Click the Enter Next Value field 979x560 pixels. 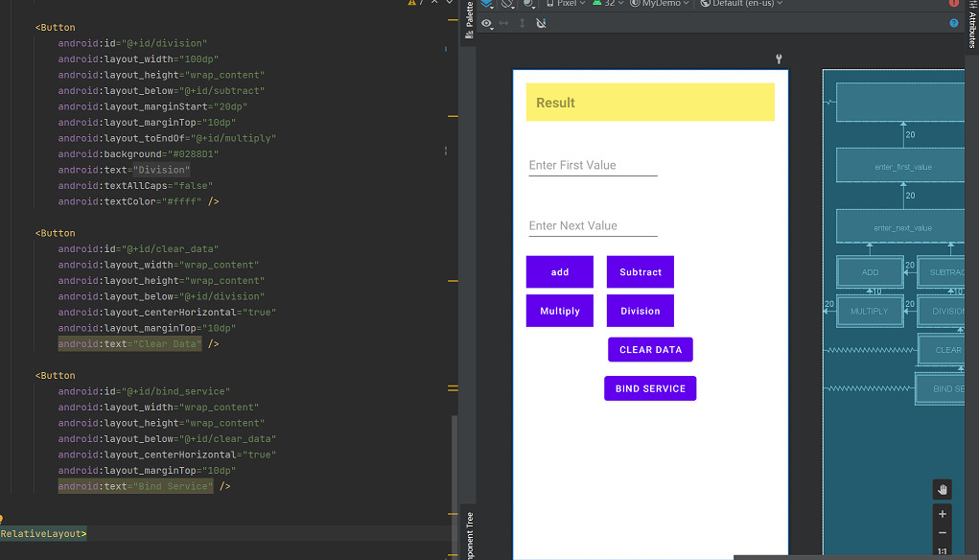click(x=594, y=225)
